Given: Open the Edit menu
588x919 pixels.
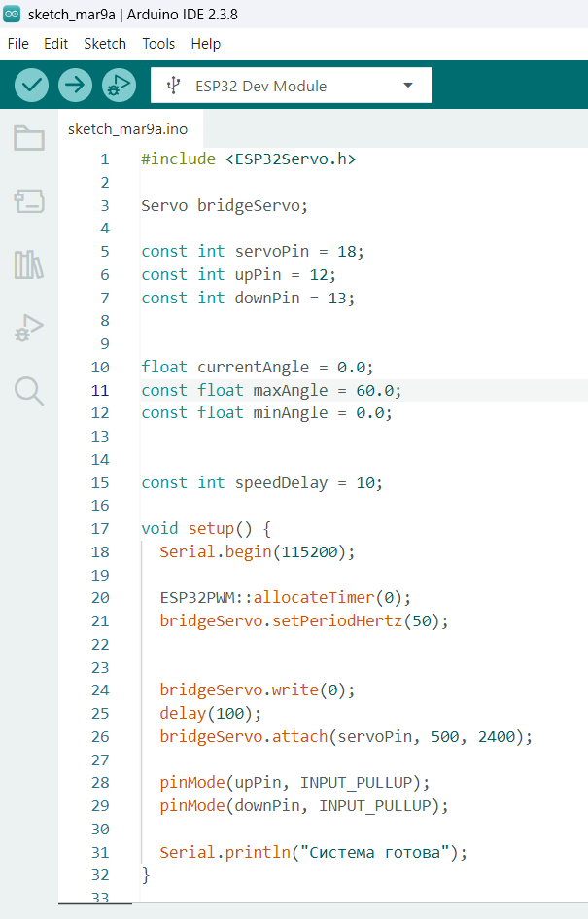Looking at the screenshot, I should [55, 44].
